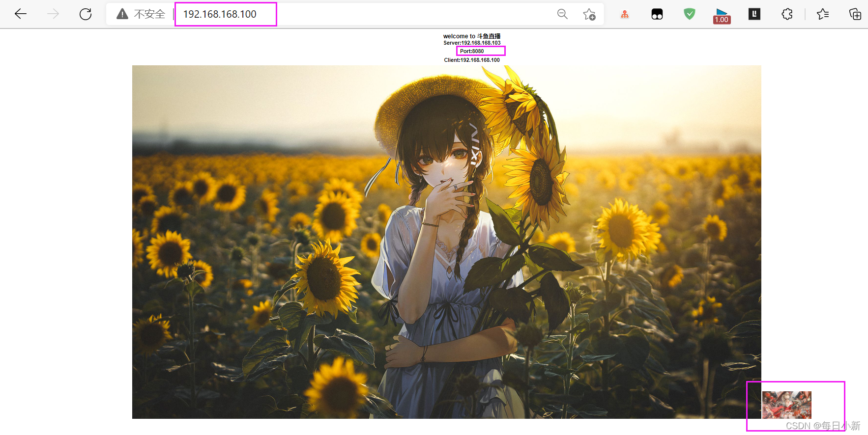This screenshot has width=868, height=435.
Task: Open the zoom magnifier in address bar
Action: tap(562, 14)
